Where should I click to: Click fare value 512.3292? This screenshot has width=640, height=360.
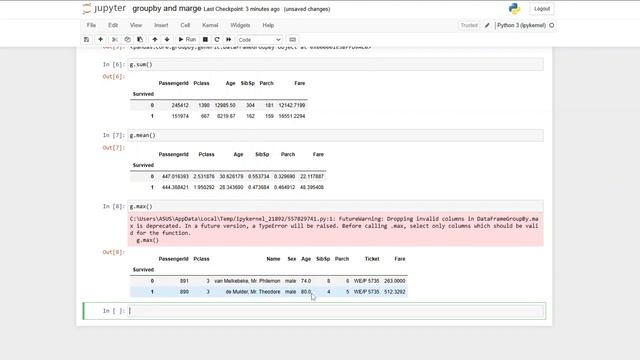coord(395,292)
